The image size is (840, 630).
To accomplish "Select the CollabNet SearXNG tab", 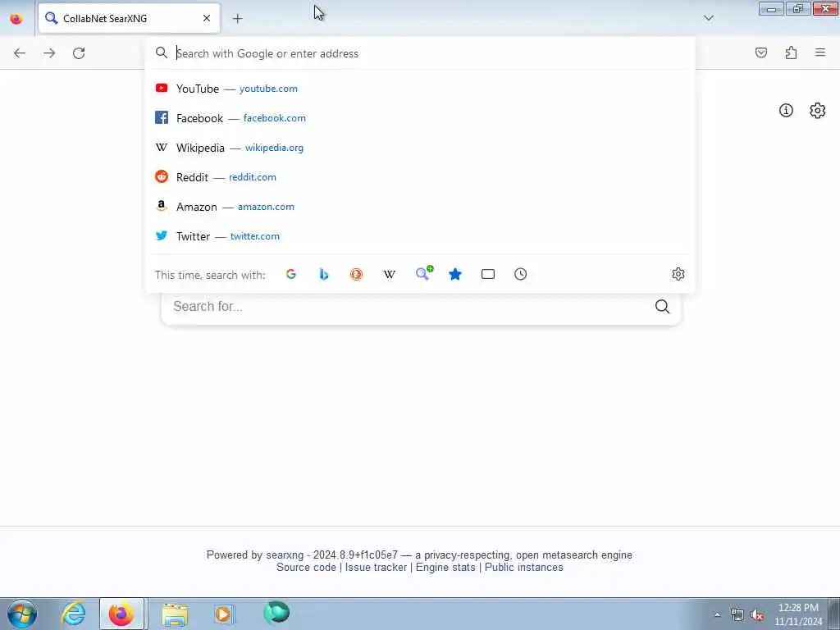I will (129, 18).
